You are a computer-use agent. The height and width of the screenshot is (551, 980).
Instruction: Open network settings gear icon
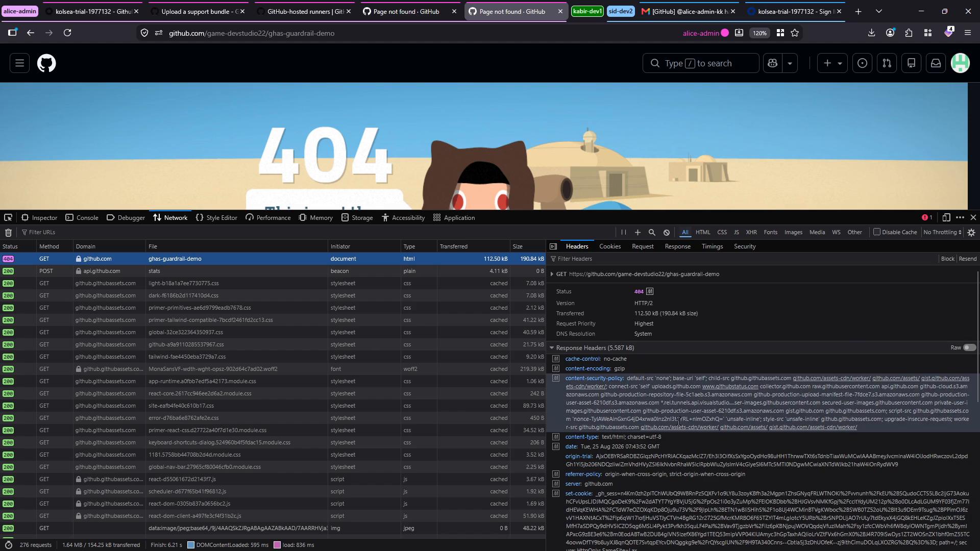[971, 233]
